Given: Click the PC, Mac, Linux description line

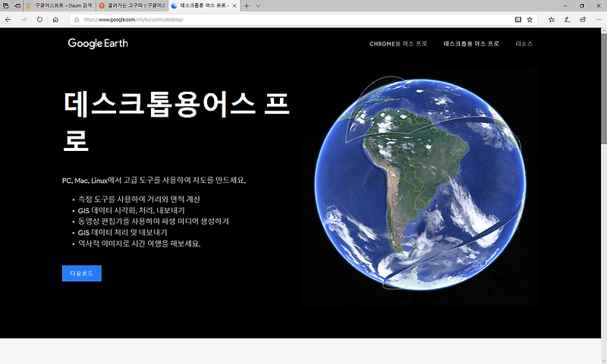Looking at the screenshot, I should pyautogui.click(x=154, y=180).
